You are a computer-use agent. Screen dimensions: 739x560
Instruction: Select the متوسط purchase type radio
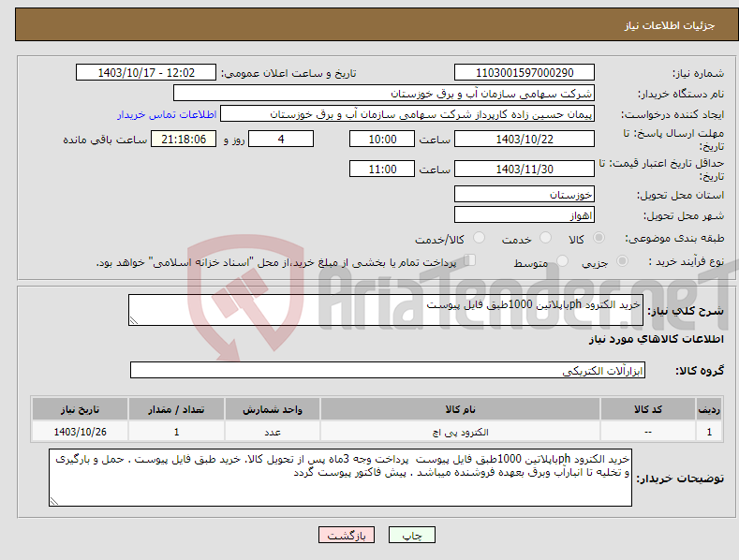point(562,261)
